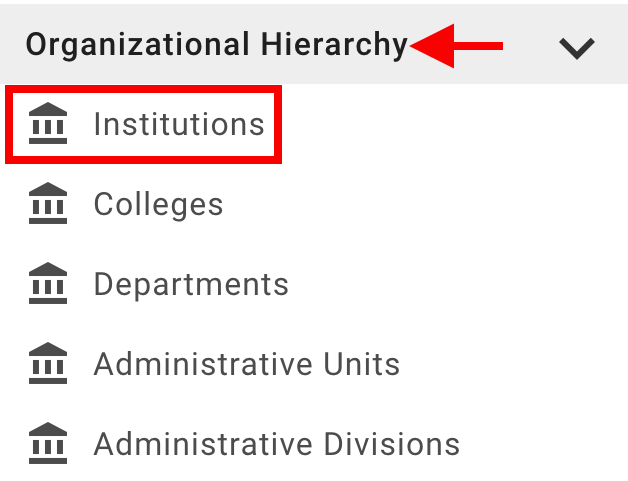Click the Colleges building icon
The width and height of the screenshot is (628, 481).
pyautogui.click(x=48, y=205)
